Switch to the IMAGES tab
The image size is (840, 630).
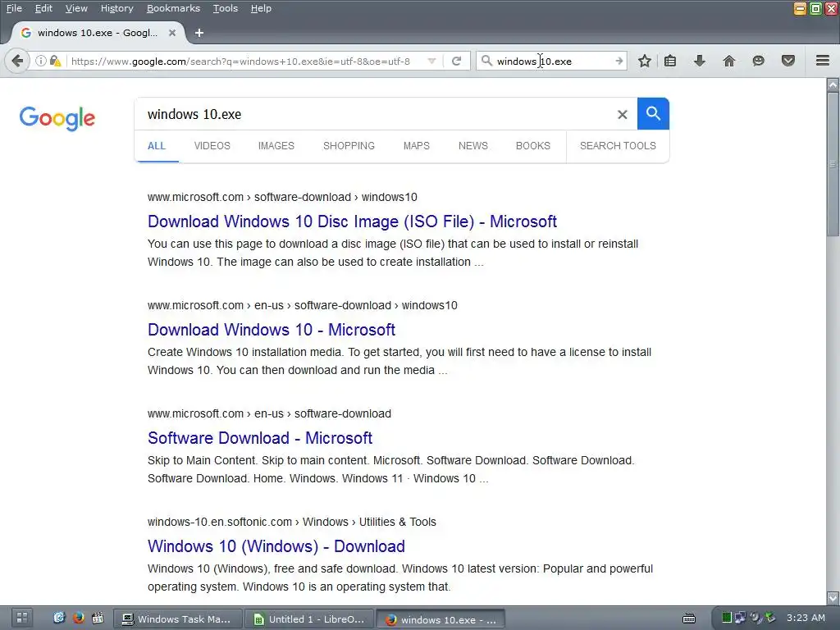point(276,146)
